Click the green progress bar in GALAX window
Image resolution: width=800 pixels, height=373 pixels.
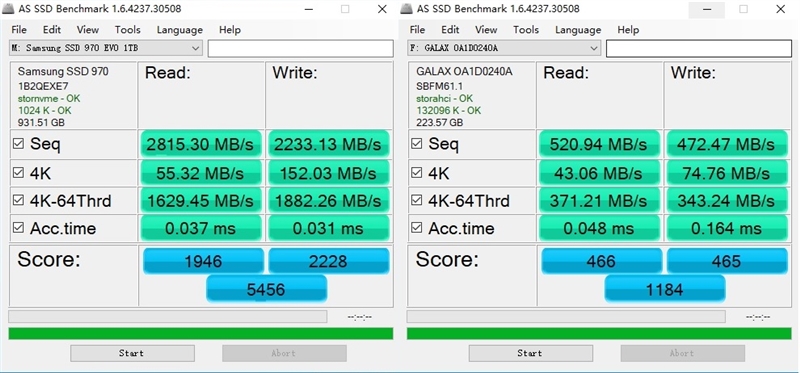599,334
